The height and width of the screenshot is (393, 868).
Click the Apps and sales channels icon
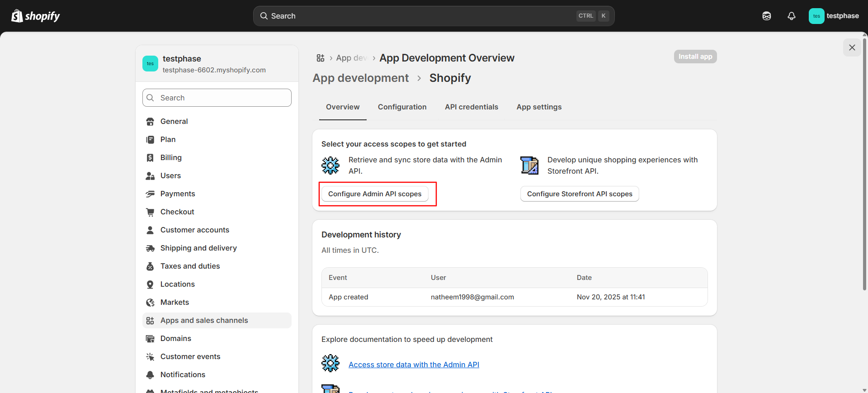pyautogui.click(x=150, y=320)
